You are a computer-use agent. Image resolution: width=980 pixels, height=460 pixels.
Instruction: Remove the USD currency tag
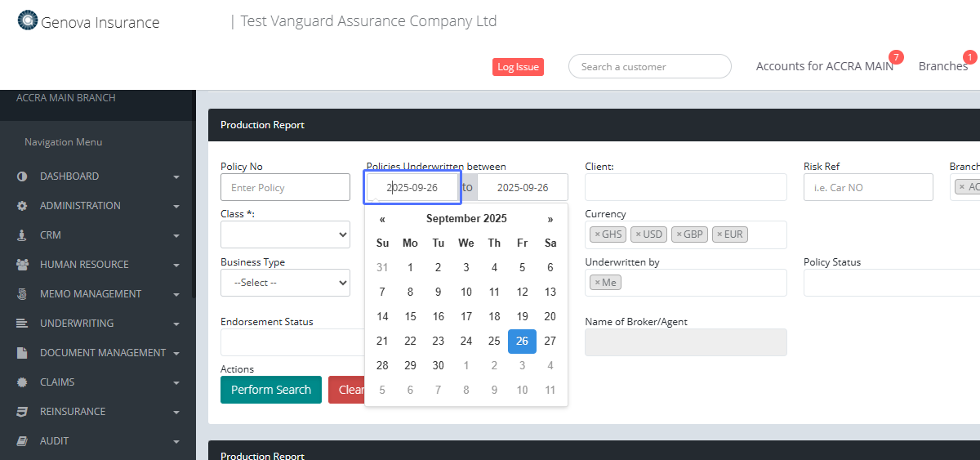[639, 234]
